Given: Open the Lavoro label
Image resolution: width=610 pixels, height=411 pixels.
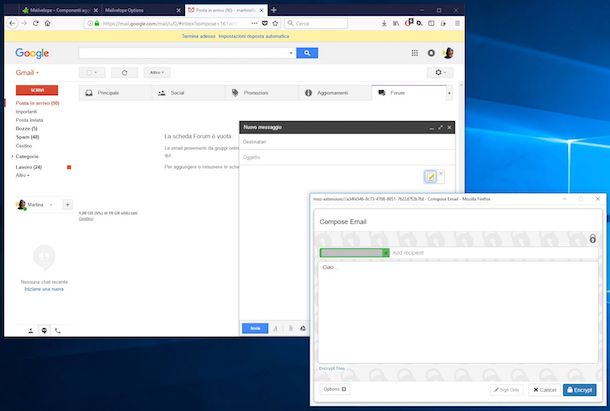Looking at the screenshot, I should click(28, 167).
